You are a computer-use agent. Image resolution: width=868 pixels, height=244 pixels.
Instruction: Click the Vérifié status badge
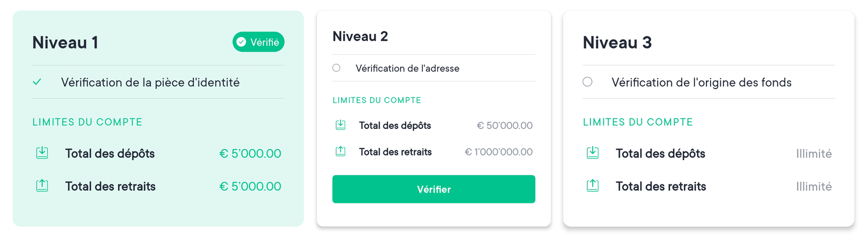pos(259,42)
